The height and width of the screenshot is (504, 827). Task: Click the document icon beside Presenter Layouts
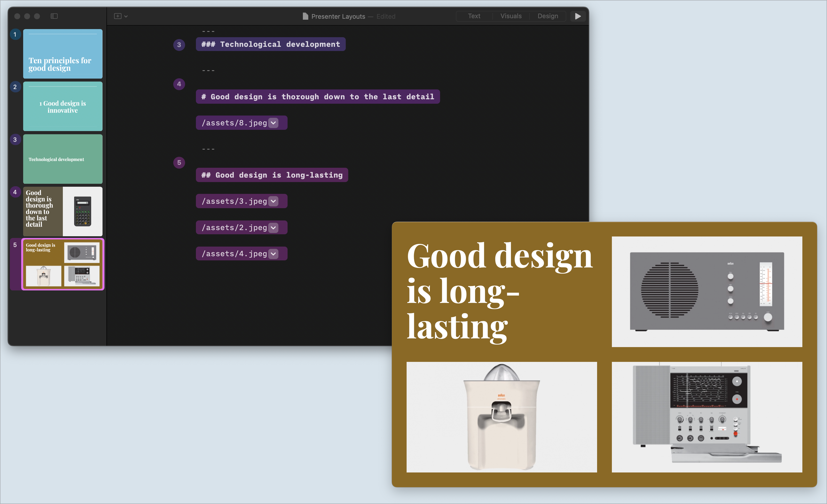tap(305, 17)
